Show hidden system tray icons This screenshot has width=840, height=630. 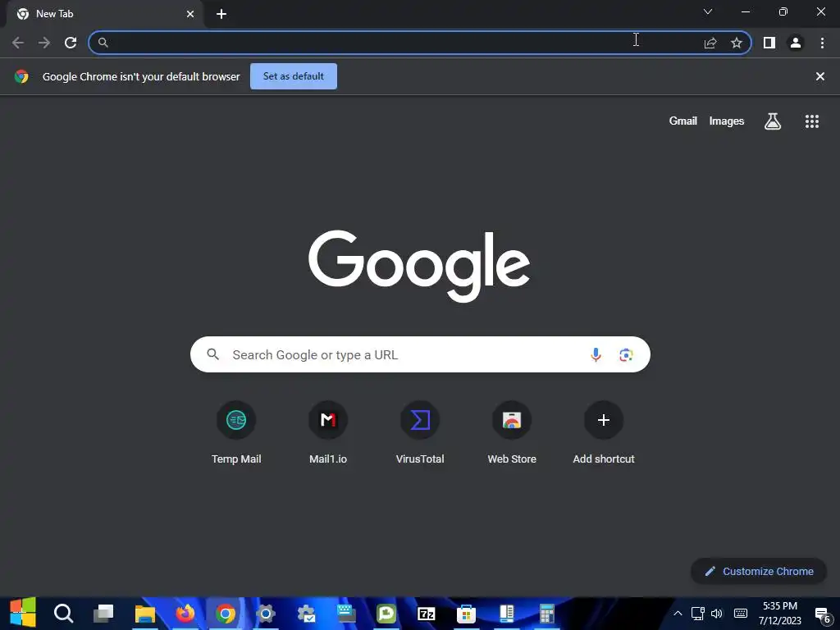pyautogui.click(x=678, y=614)
